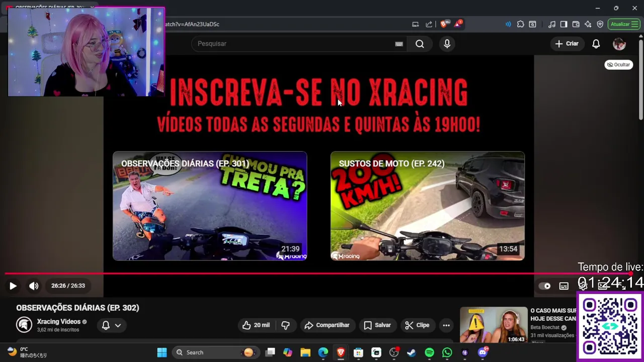Open the Brave Rewards triangle icon
Viewport: 644px width, 362px height.
tap(458, 24)
